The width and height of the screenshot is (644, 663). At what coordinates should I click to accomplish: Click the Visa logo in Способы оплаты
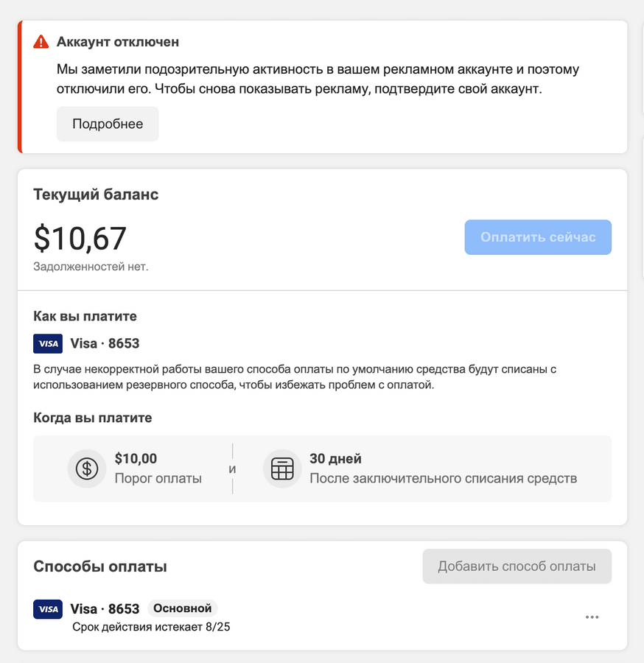[x=48, y=609]
